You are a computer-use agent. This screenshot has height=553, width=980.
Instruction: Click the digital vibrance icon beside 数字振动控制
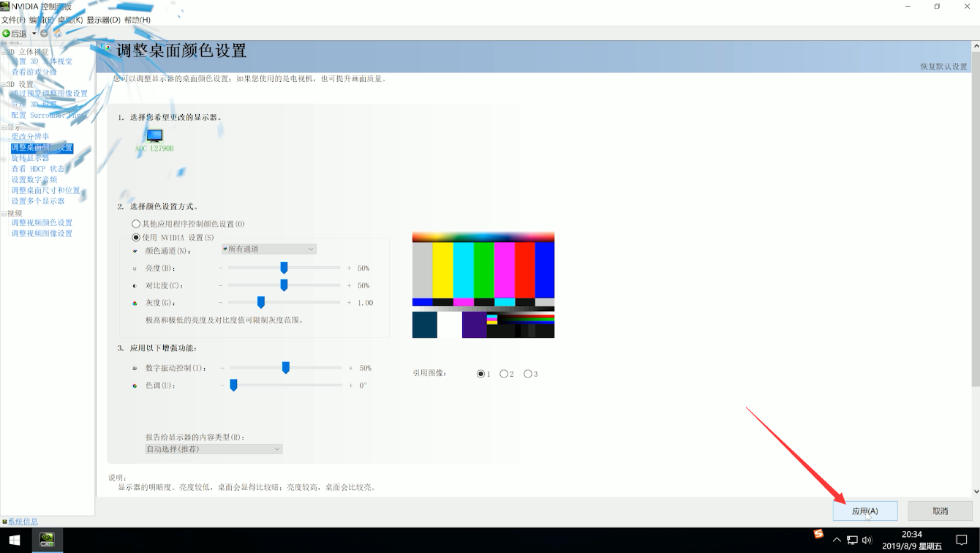point(135,368)
